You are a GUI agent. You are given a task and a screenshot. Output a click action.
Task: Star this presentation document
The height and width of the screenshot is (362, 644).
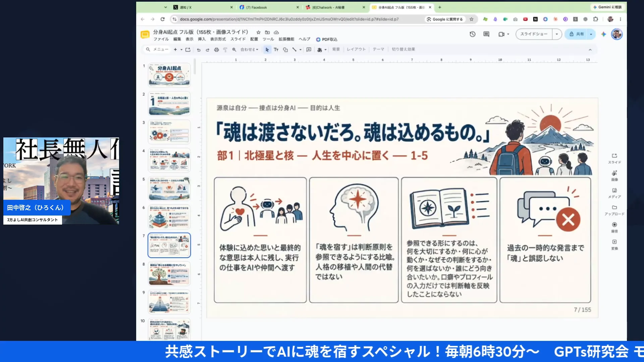(258, 33)
